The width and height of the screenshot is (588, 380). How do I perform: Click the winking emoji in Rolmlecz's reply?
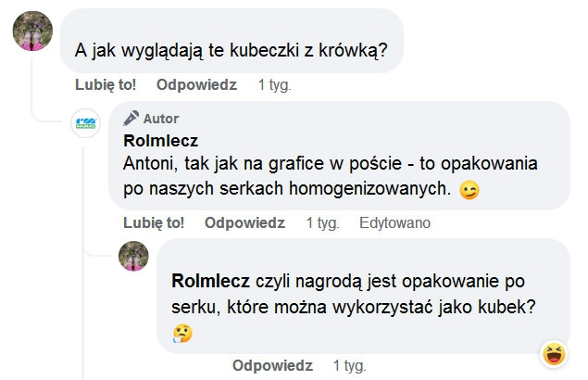click(x=470, y=192)
